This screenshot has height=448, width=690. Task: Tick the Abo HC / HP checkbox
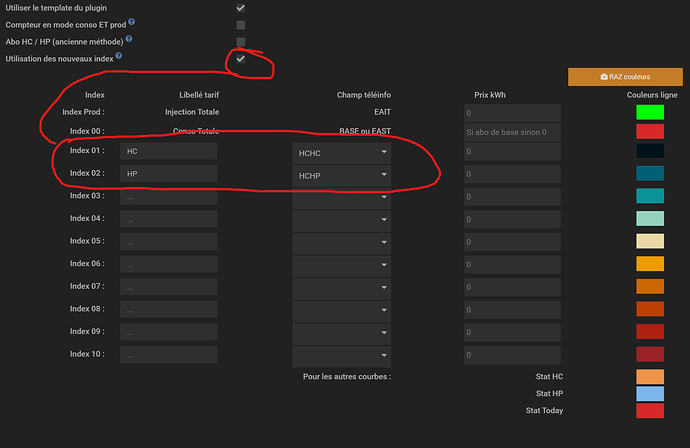pos(240,42)
